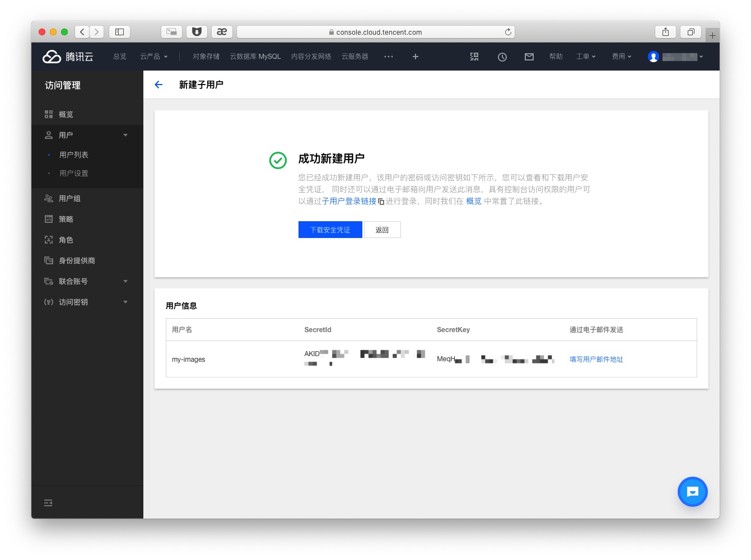
Task: Open 内容分发网络 in the top nav
Action: 311,57
